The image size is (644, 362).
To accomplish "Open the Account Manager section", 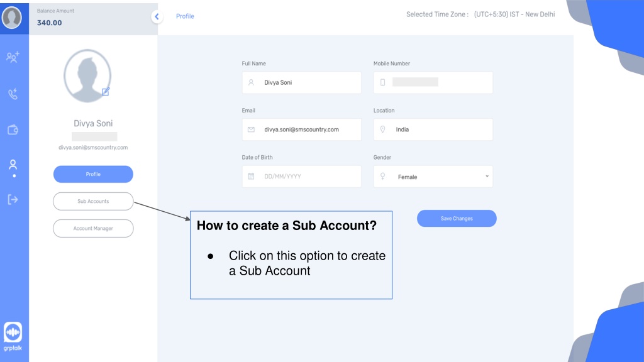I will [93, 228].
